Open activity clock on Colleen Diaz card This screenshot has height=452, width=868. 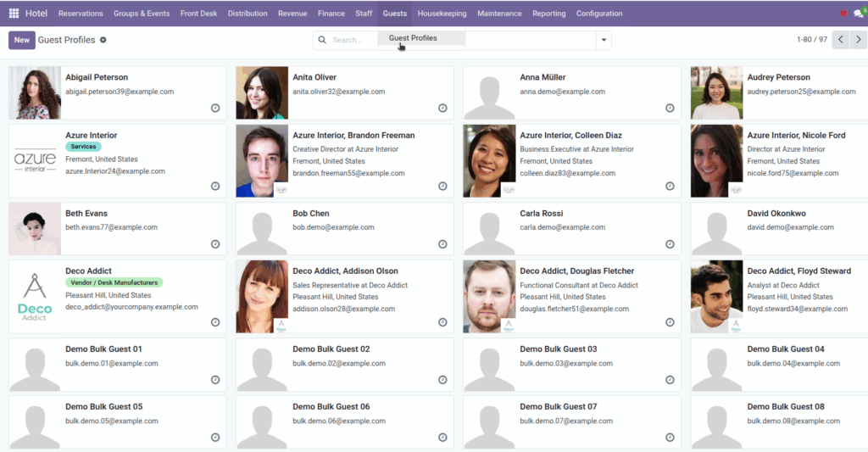[x=670, y=186]
